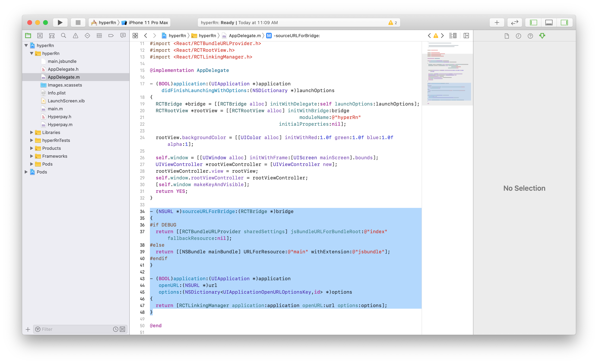Expand the Frameworks folder

tap(32, 156)
